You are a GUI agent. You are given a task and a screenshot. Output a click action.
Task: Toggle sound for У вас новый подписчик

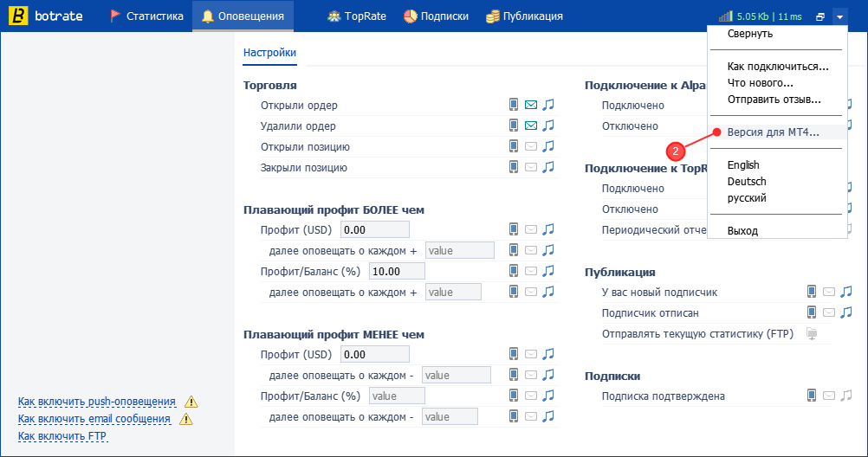pyautogui.click(x=845, y=292)
